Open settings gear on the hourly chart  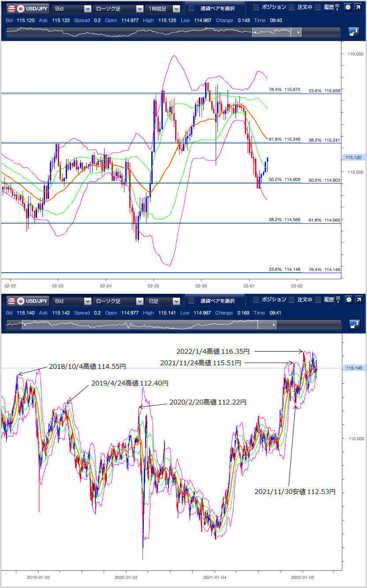coord(348,8)
